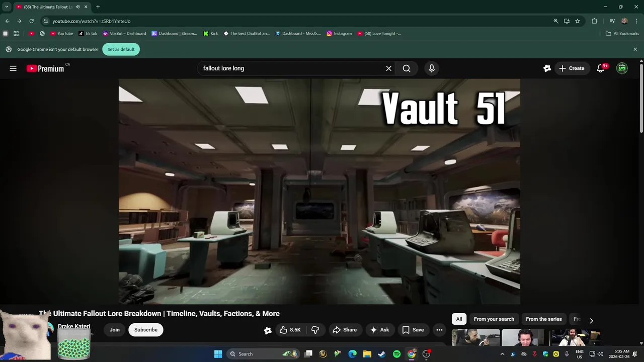Screen dimensions: 644x362
Task: Open the Instagram bookmark
Action: click(x=340, y=34)
